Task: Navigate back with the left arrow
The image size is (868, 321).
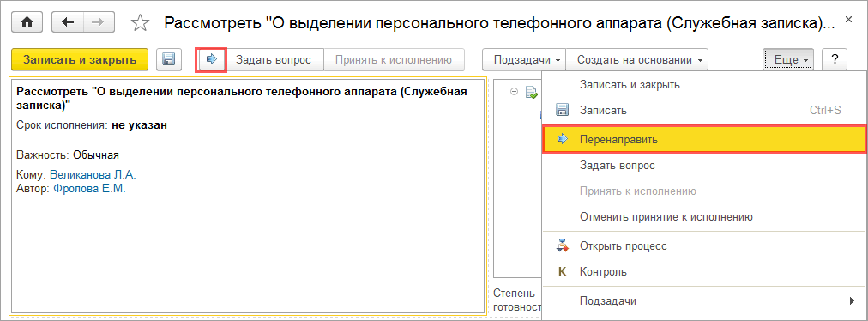Action: (68, 21)
